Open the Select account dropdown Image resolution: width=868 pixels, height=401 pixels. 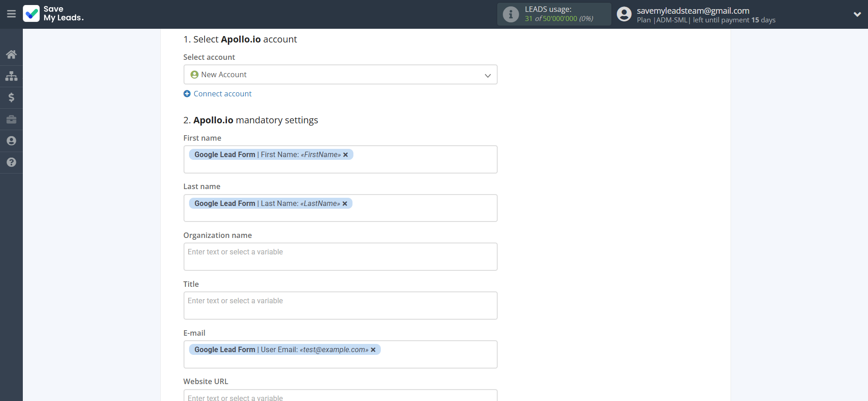point(340,74)
